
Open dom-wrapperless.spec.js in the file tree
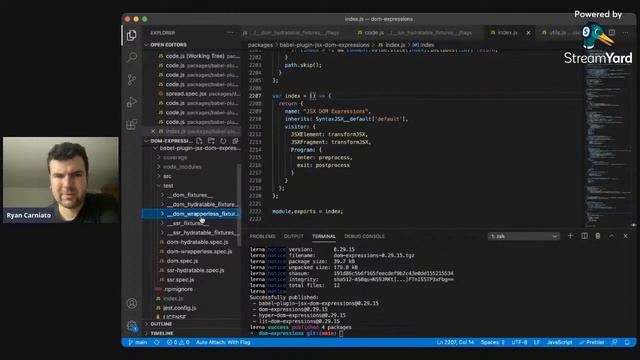click(x=199, y=251)
